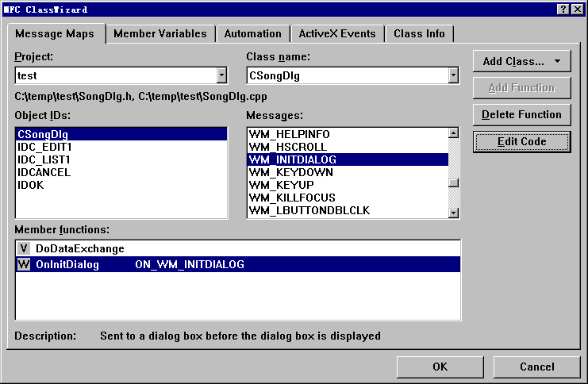This screenshot has width=588, height=384.
Task: Switch to the Member Variables tab
Action: pyautogui.click(x=160, y=34)
